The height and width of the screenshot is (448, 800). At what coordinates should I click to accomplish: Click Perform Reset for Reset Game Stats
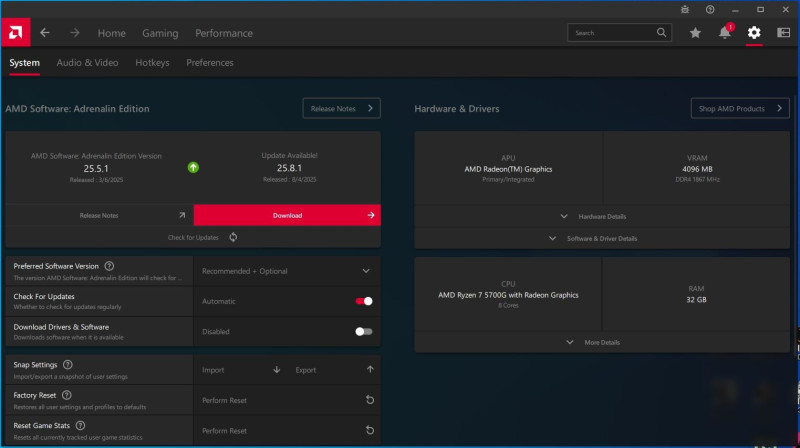(224, 431)
